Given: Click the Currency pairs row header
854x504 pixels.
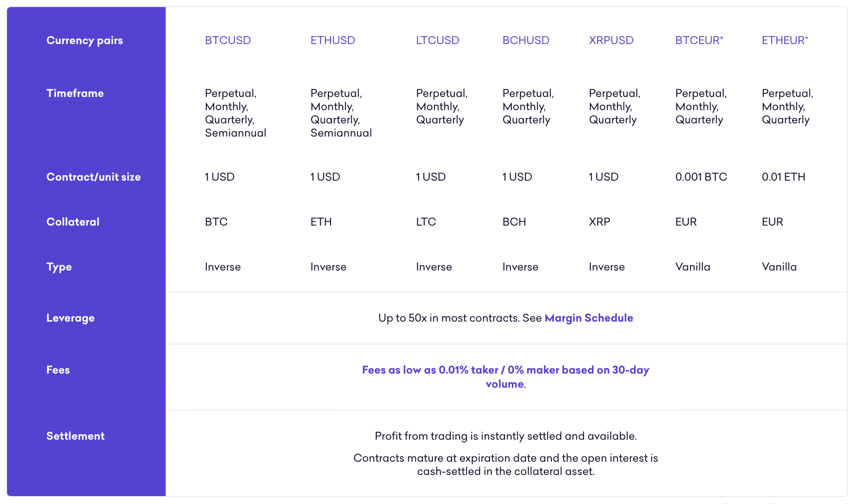Looking at the screenshot, I should pyautogui.click(x=85, y=41).
